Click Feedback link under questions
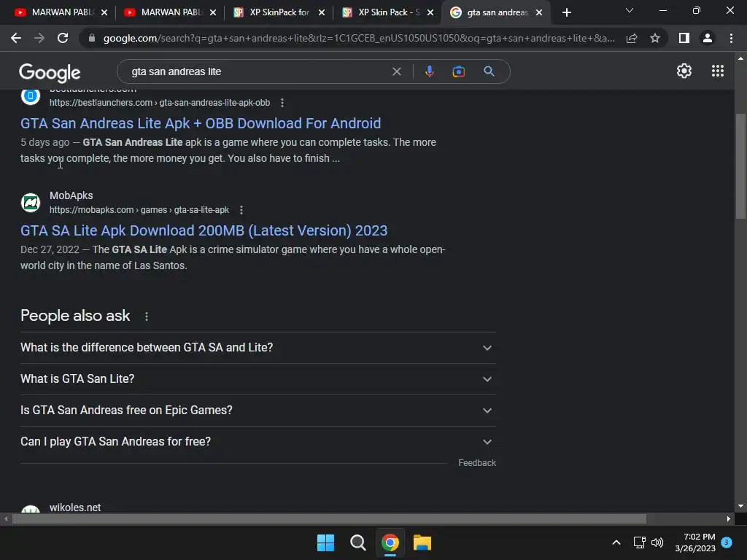This screenshot has width=747, height=560. pos(477,463)
